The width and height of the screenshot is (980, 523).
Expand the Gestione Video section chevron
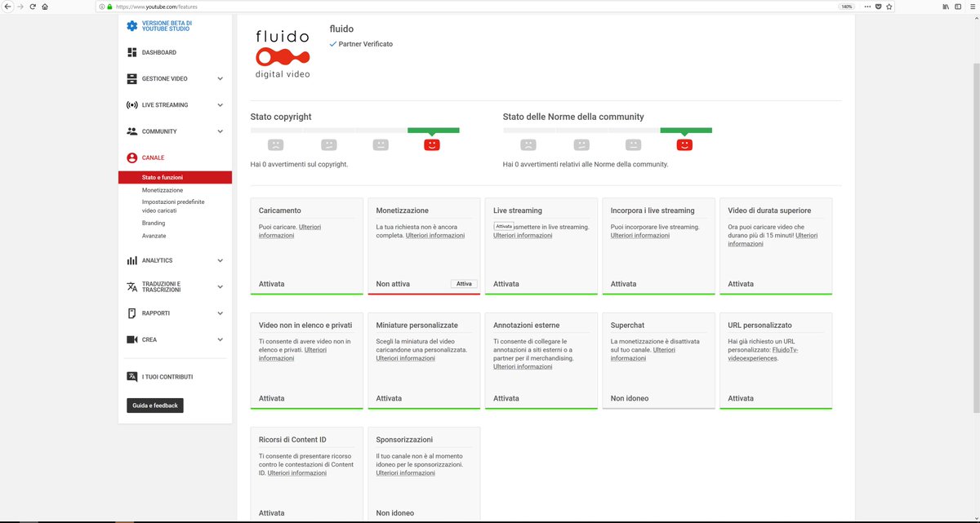(220, 79)
